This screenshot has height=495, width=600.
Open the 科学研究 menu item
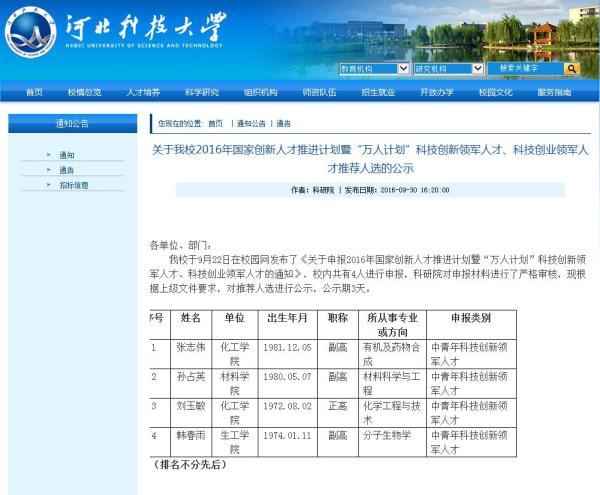(x=202, y=92)
